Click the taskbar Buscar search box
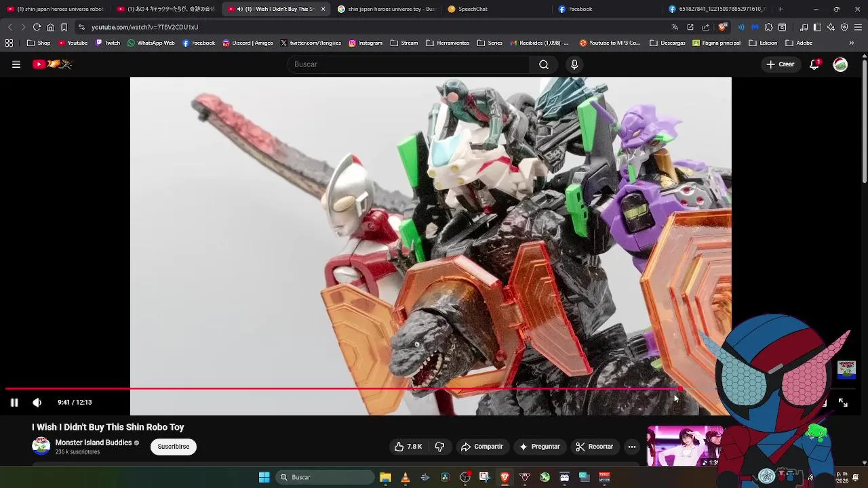 [324, 477]
